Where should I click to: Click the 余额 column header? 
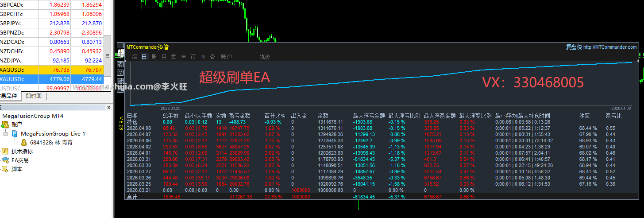pyautogui.click(x=323, y=116)
